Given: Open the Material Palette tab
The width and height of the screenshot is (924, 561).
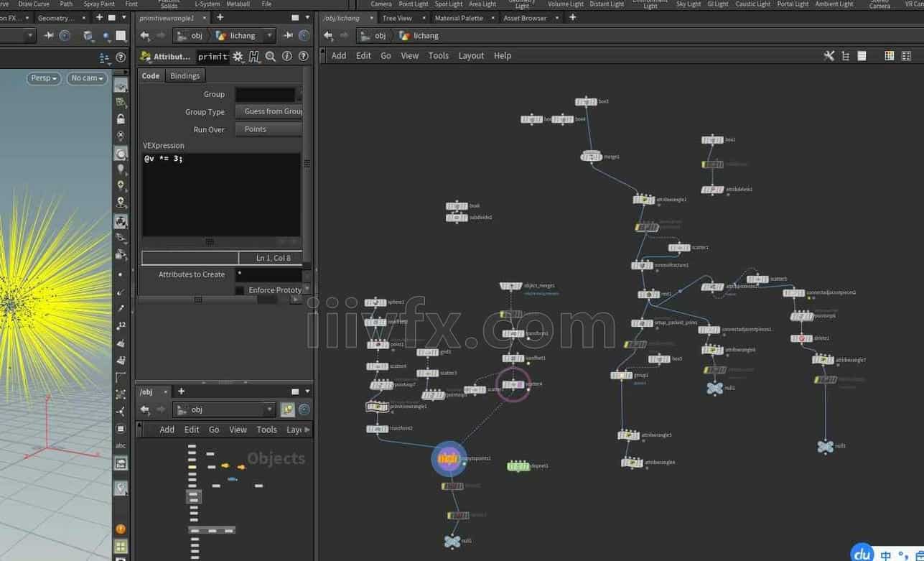Looking at the screenshot, I should (x=459, y=18).
